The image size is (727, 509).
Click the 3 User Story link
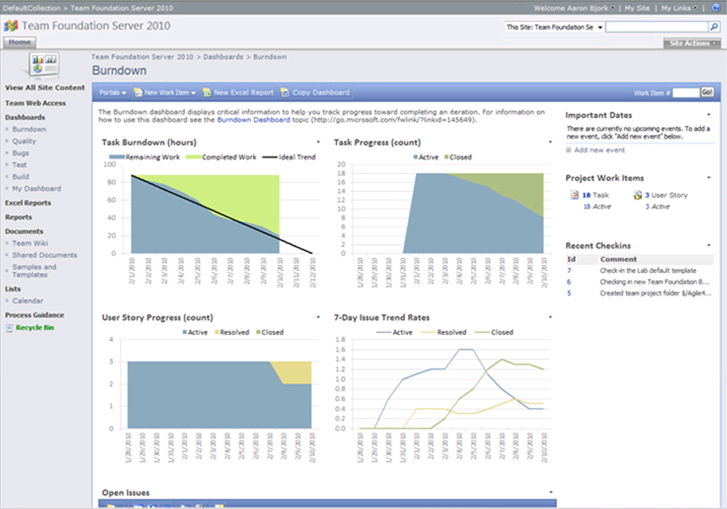pyautogui.click(x=666, y=195)
